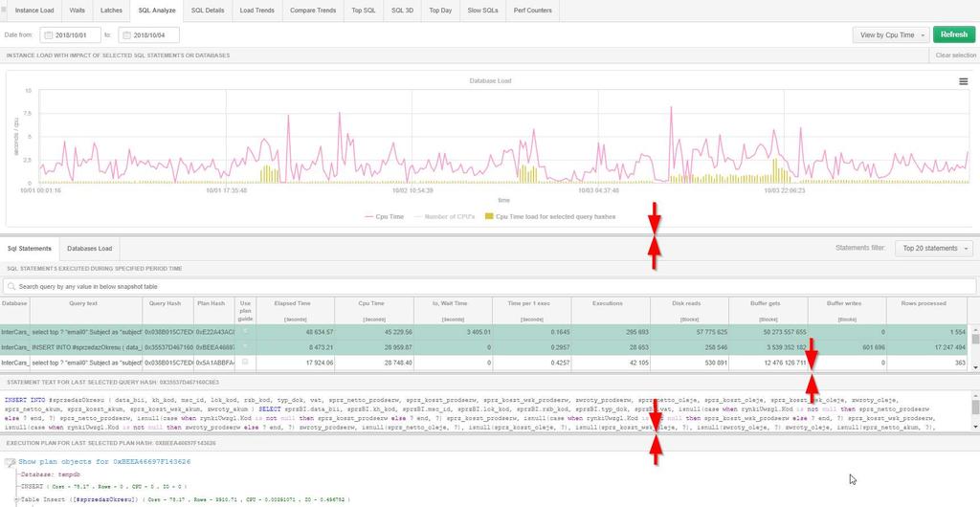Open the Top Day tab
This screenshot has width=980, height=507.
(440, 11)
